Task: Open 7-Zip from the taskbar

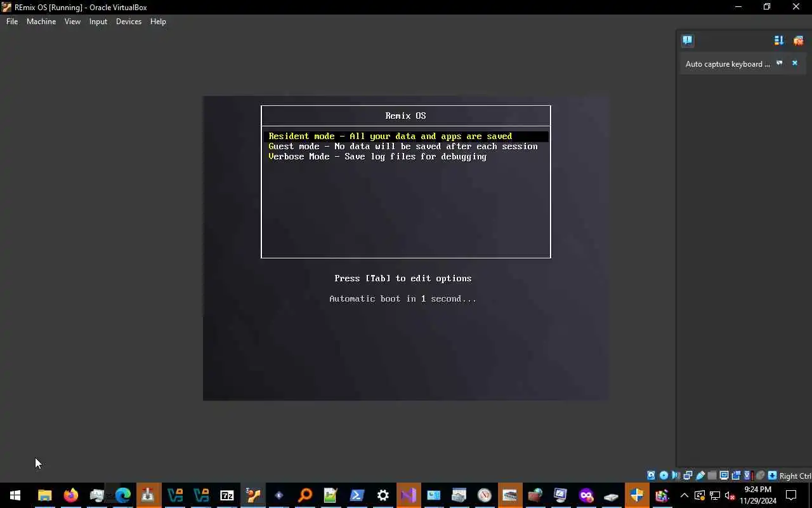Action: coord(226,495)
